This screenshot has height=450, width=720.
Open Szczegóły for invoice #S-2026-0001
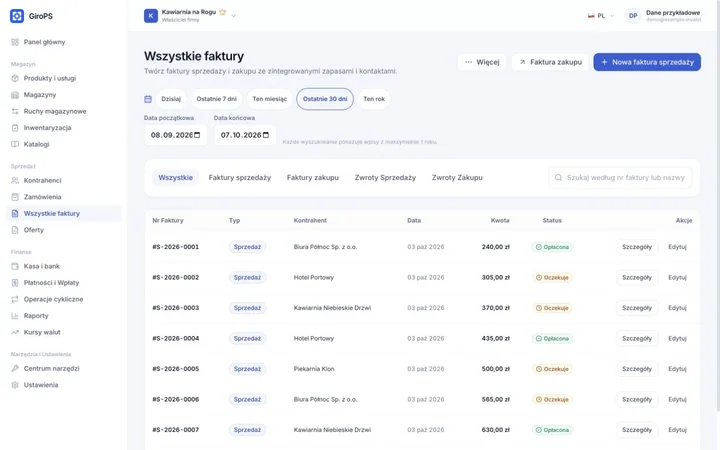(636, 247)
